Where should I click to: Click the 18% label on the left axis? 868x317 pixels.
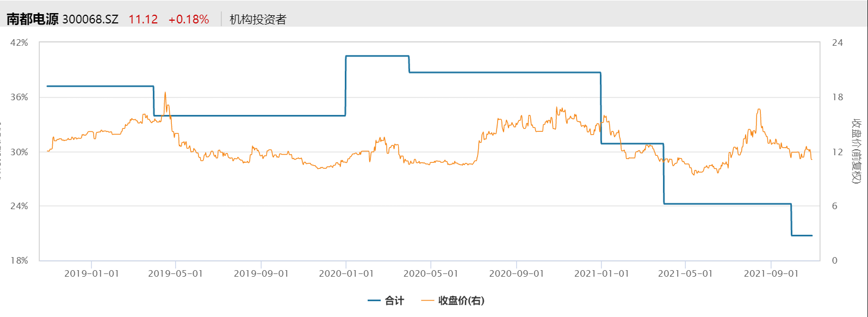[x=20, y=261]
